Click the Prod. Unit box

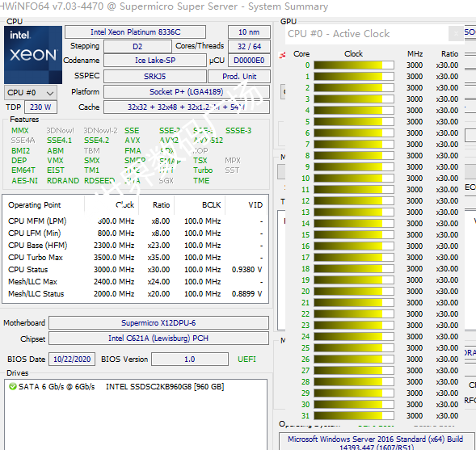(239, 76)
